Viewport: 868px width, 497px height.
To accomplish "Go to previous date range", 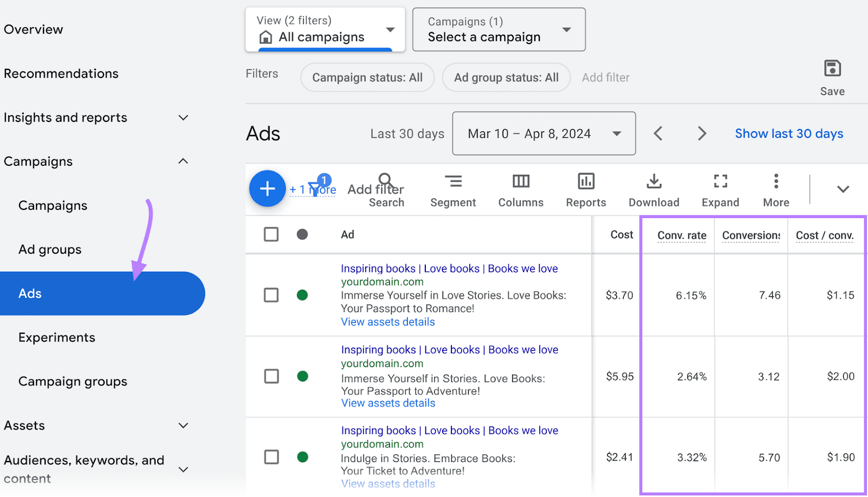I will pos(658,133).
